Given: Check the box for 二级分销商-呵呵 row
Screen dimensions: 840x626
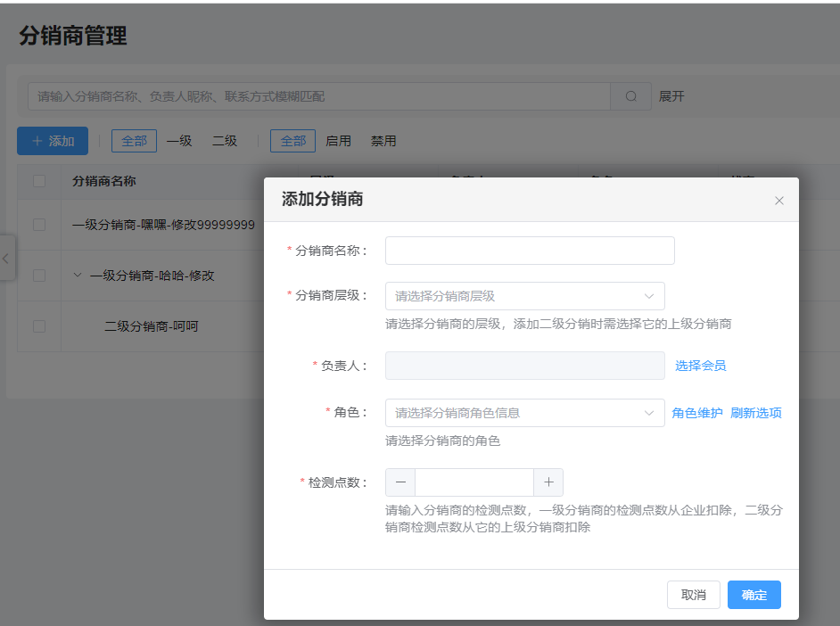Looking at the screenshot, I should 39,326.
